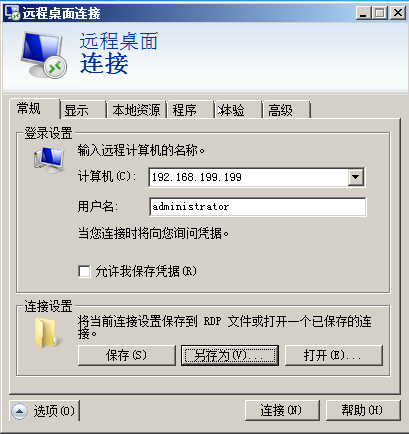
Task: Click the 打开 button to load RDP file
Action: tap(333, 355)
